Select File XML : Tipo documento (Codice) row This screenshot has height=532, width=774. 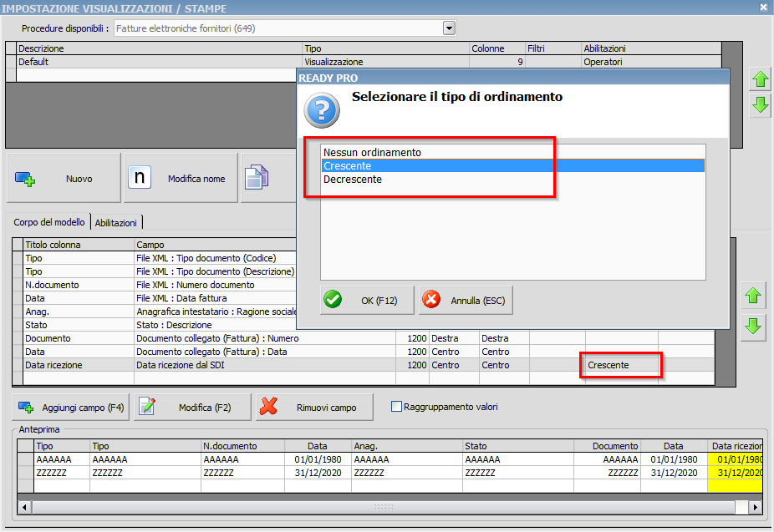(x=155, y=258)
